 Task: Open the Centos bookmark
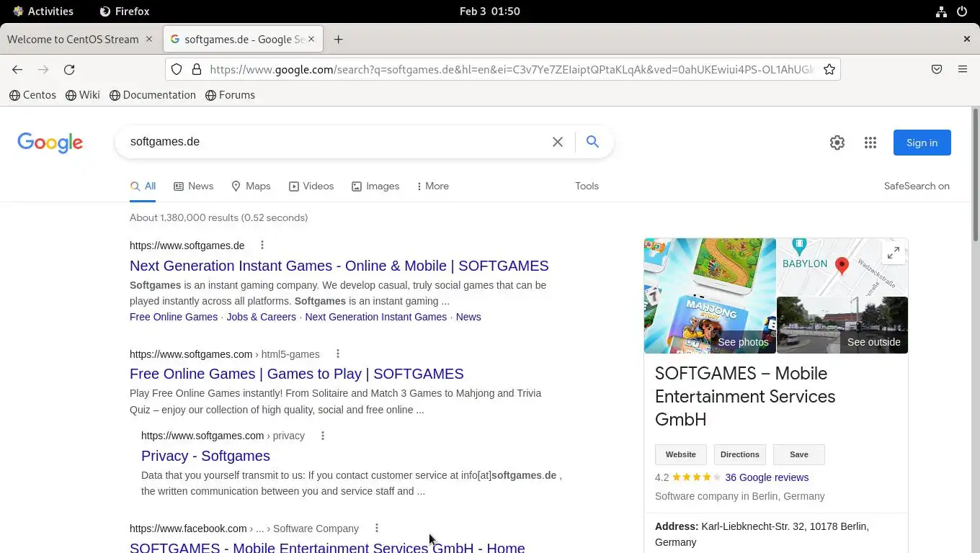(33, 95)
